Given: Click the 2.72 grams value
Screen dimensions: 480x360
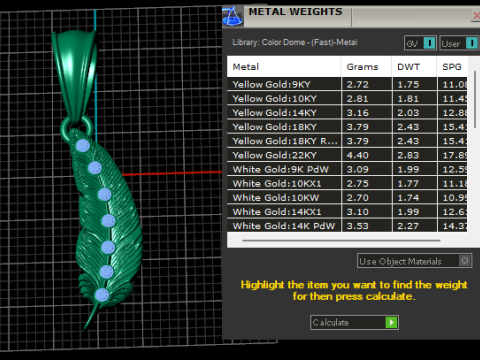Looking at the screenshot, I should [x=358, y=85].
